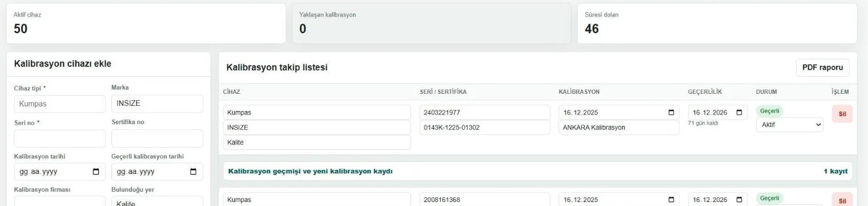Open calendar picker for Geçerli kalibrasyon tarihi
The image size is (868, 206).
pos(193,171)
